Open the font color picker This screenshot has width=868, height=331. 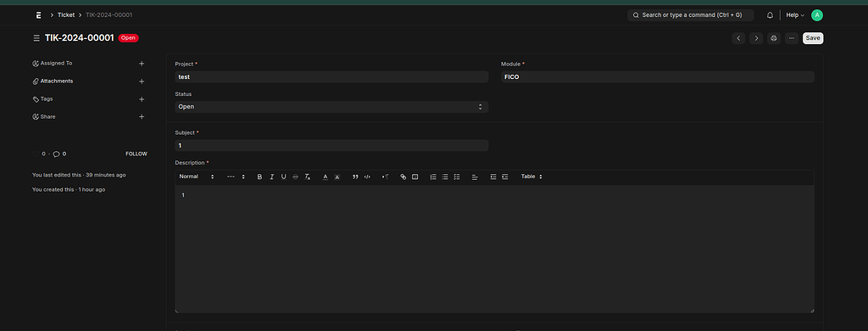[x=325, y=177]
